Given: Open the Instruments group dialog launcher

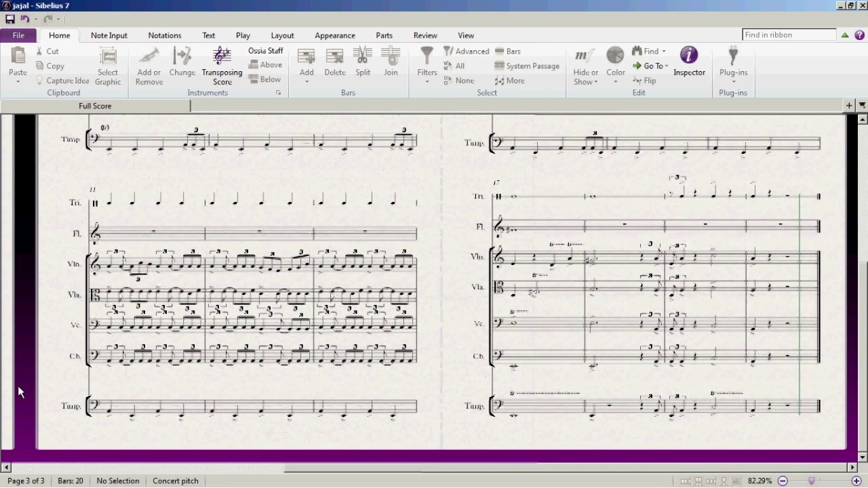Looking at the screenshot, I should tap(278, 93).
